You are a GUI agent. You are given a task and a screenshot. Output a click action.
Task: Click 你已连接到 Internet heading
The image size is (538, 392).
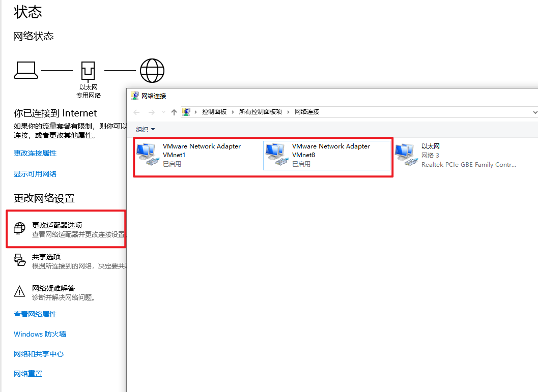[x=55, y=113]
